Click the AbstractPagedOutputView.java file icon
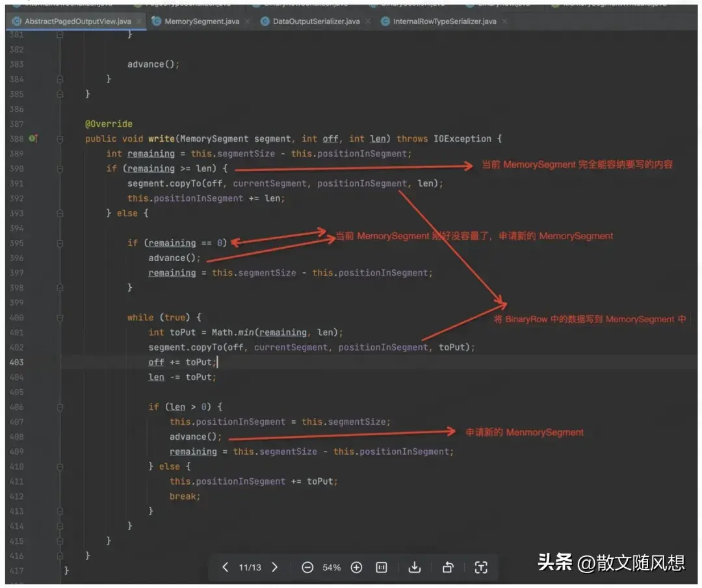This screenshot has width=702, height=588. 16,21
